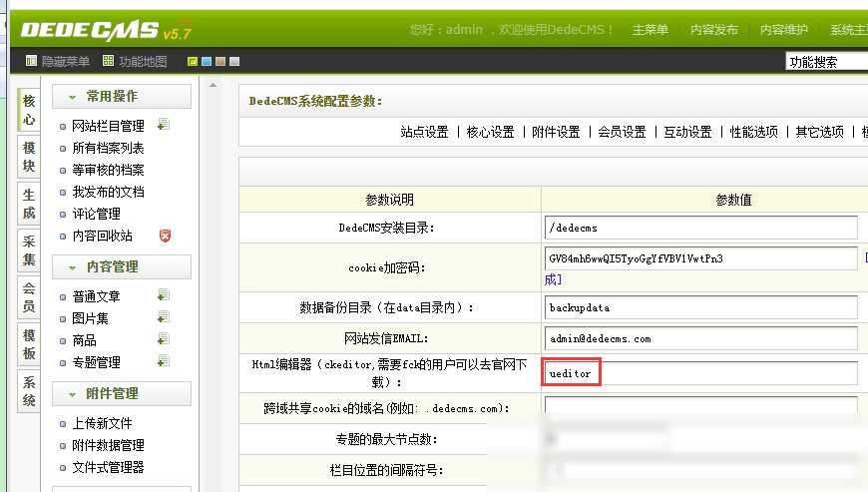This screenshot has height=492, width=868.
Task: Open 性能选项 settings tab
Action: pos(753,132)
